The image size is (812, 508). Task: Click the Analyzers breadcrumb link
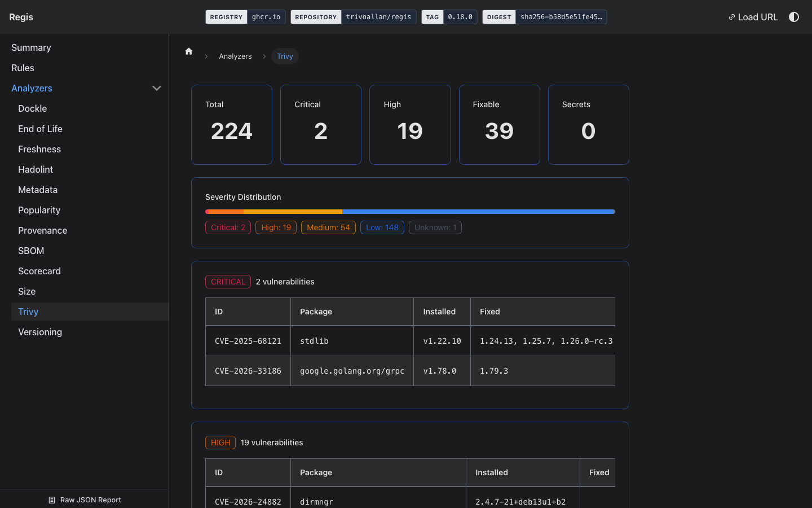[x=235, y=56]
